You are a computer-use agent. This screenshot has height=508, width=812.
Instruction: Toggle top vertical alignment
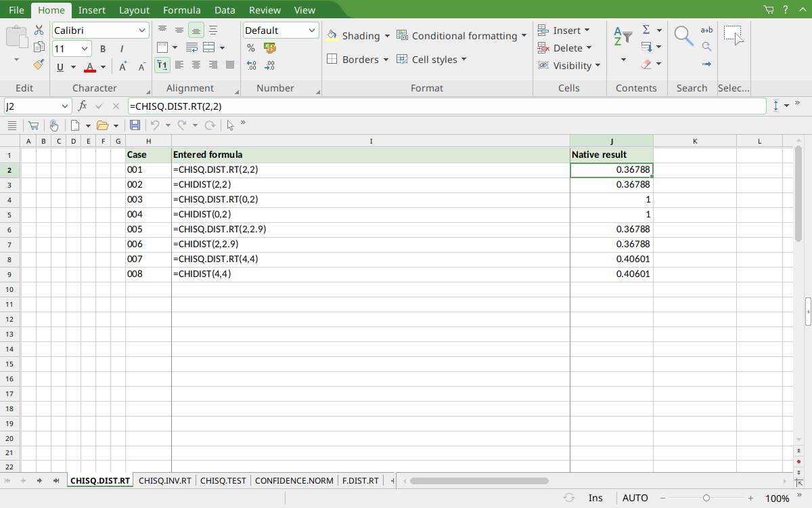coord(162,30)
